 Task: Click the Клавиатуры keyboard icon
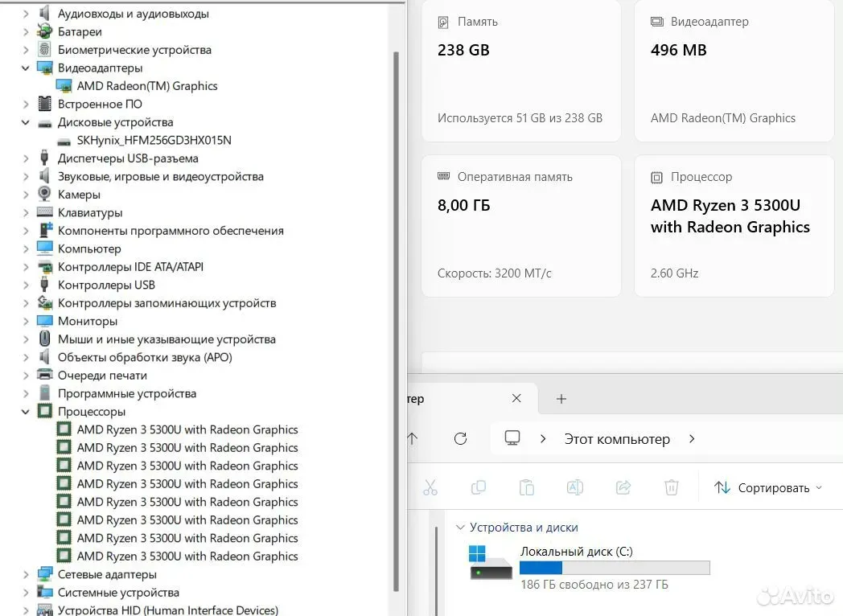pyautogui.click(x=44, y=212)
